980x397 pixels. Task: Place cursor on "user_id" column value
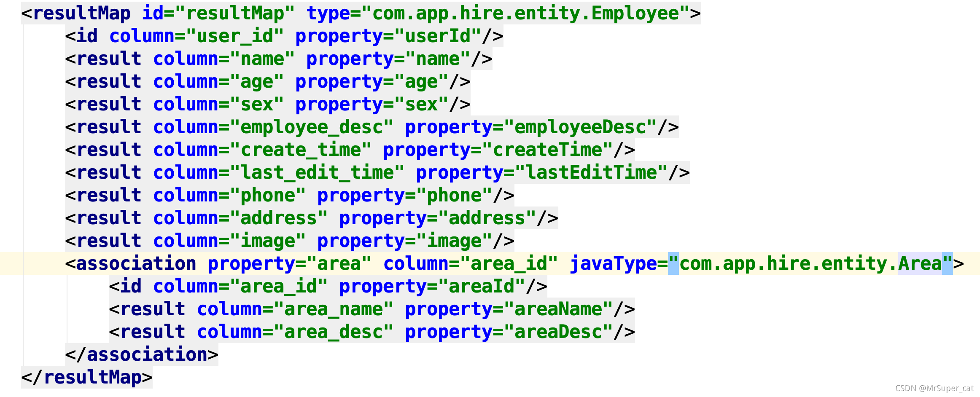click(235, 36)
